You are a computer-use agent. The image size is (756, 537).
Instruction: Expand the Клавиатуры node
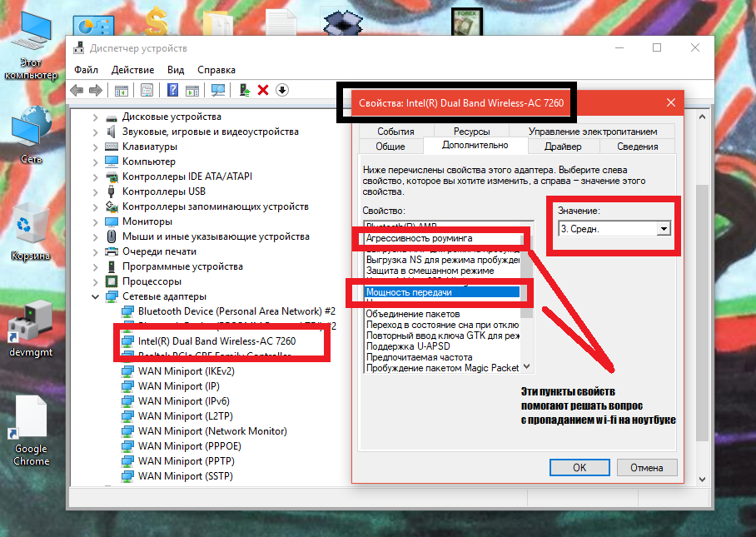95,147
